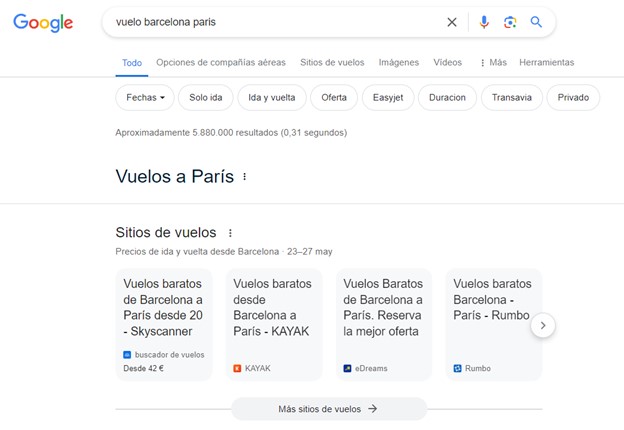Switch to Opciones de compañías aéreas tab
This screenshot has height=430, width=624.
(221, 62)
